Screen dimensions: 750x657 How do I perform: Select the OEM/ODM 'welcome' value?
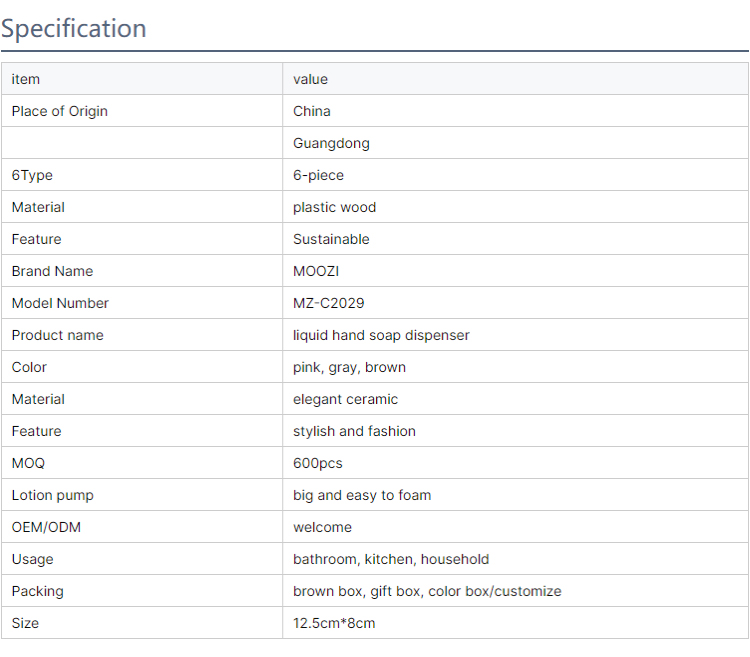[x=322, y=527]
